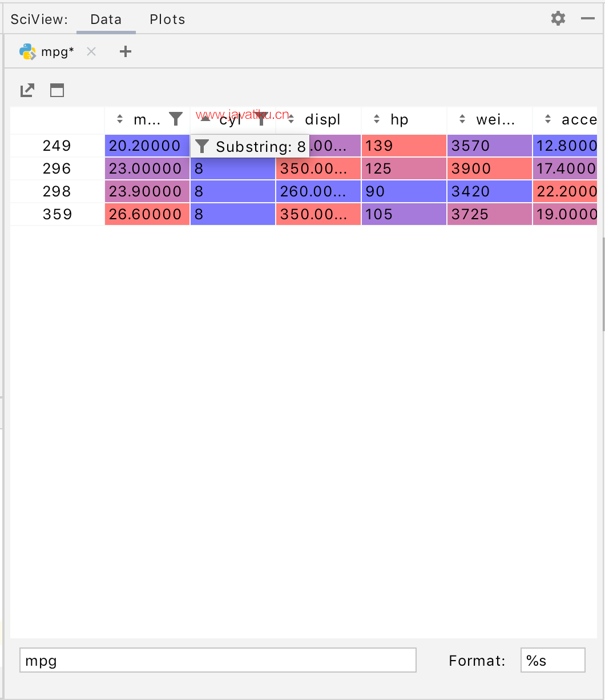This screenshot has width=605, height=700.
Task: Switch to the Plots tab
Action: [x=167, y=19]
